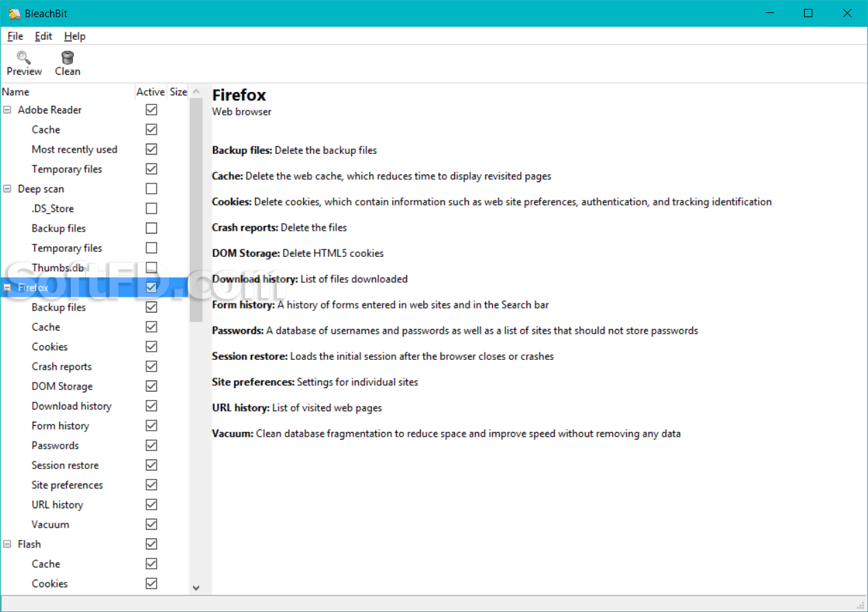
Task: Check Temporary files checkbox under Deep scan
Action: [151, 248]
